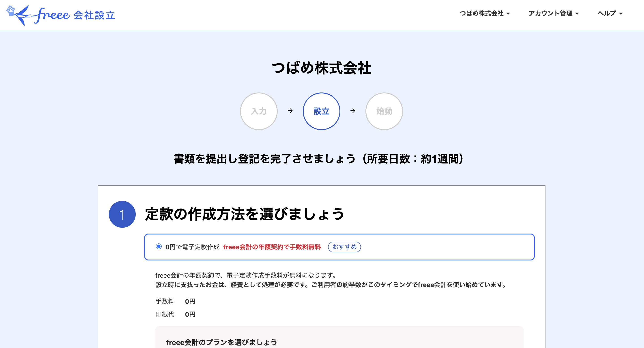Click the 設立時に支払ったお金は bold note
The image size is (644, 348).
coord(331,285)
